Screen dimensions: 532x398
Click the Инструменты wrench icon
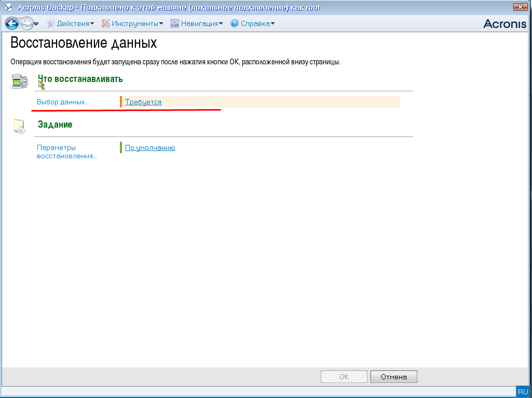point(105,23)
